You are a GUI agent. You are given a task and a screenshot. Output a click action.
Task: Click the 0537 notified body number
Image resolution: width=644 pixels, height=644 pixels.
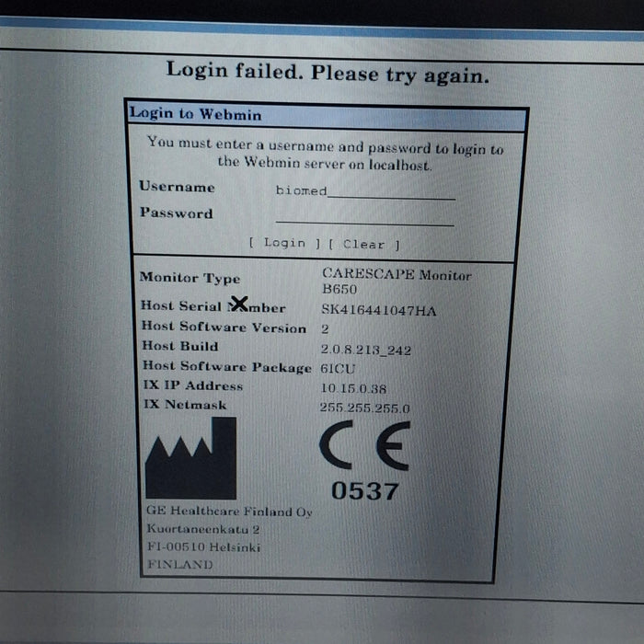[365, 491]
